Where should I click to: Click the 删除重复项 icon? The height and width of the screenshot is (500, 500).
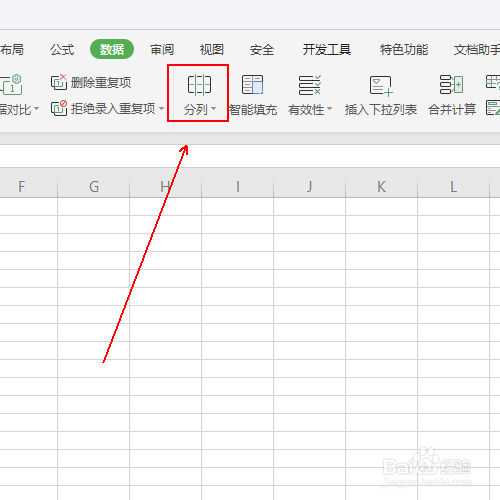click(59, 82)
